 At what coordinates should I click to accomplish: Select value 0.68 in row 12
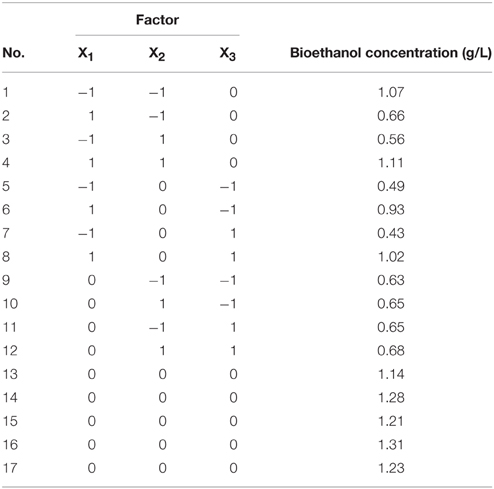(391, 351)
